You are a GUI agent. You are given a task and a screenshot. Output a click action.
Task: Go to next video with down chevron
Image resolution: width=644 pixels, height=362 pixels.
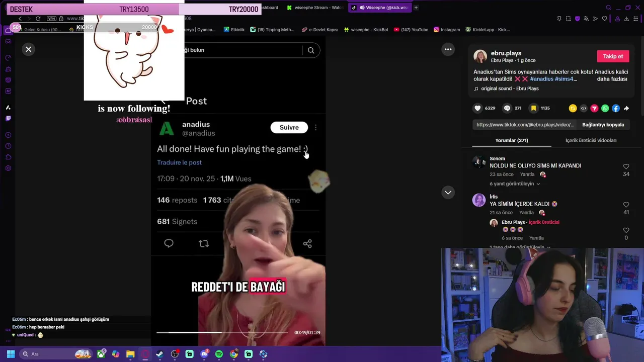[x=448, y=193]
